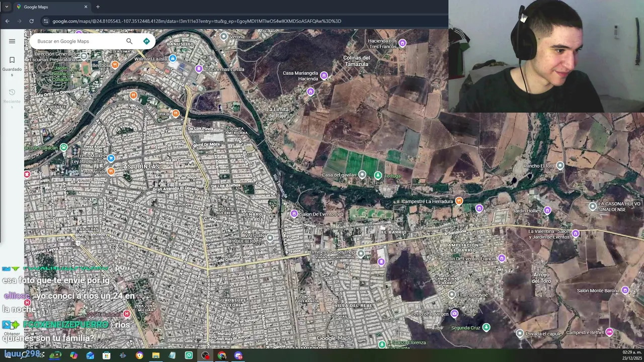
Task: Close the Google Maps tab
Action: point(86,7)
